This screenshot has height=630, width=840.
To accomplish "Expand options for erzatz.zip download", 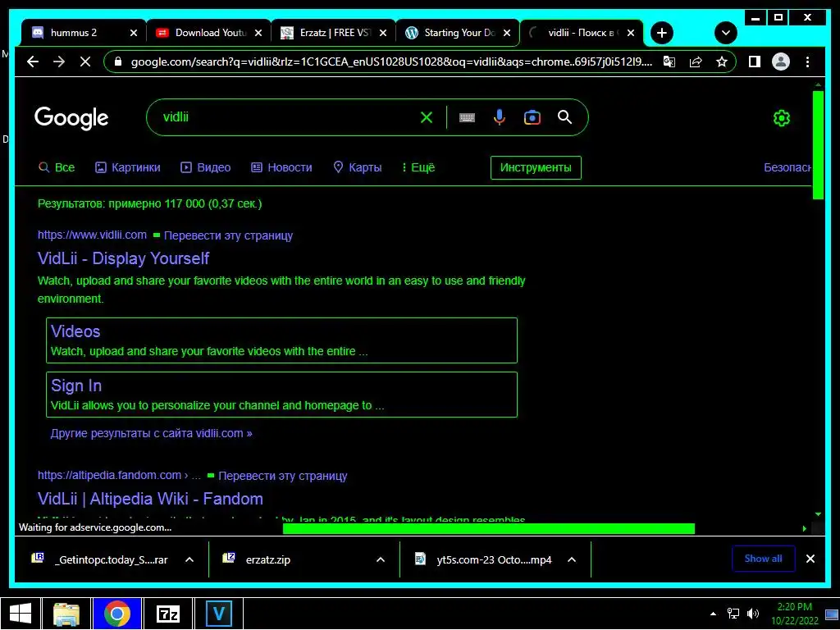I will pos(381,559).
